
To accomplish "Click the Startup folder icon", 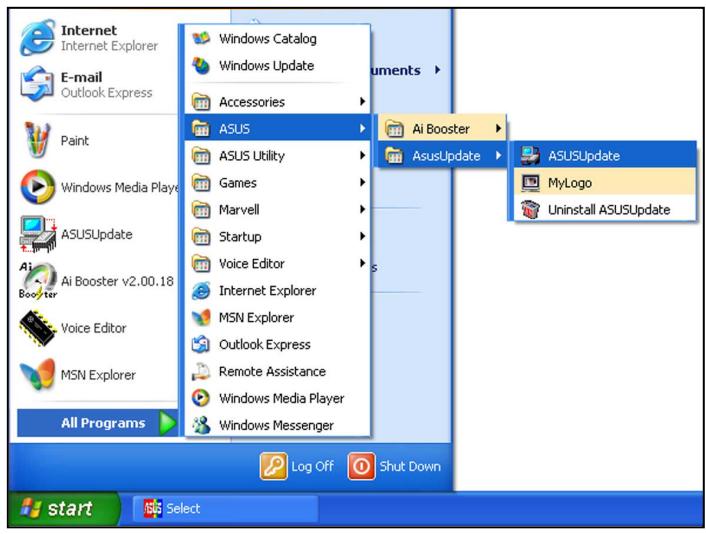I will point(201,237).
